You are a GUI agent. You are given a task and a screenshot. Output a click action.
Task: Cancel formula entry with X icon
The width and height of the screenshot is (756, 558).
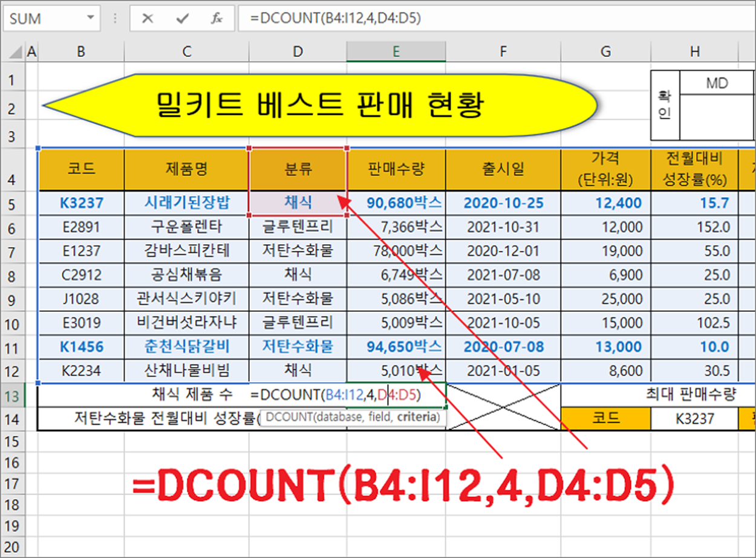[x=147, y=19]
